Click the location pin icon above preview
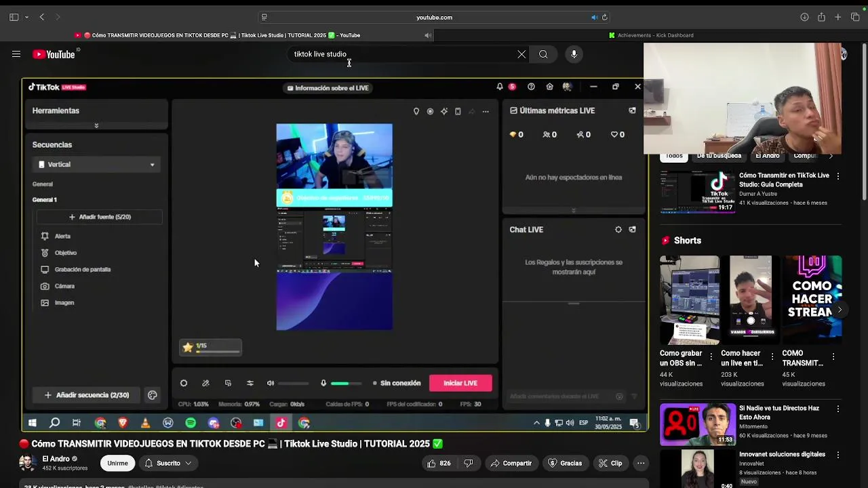 point(416,111)
